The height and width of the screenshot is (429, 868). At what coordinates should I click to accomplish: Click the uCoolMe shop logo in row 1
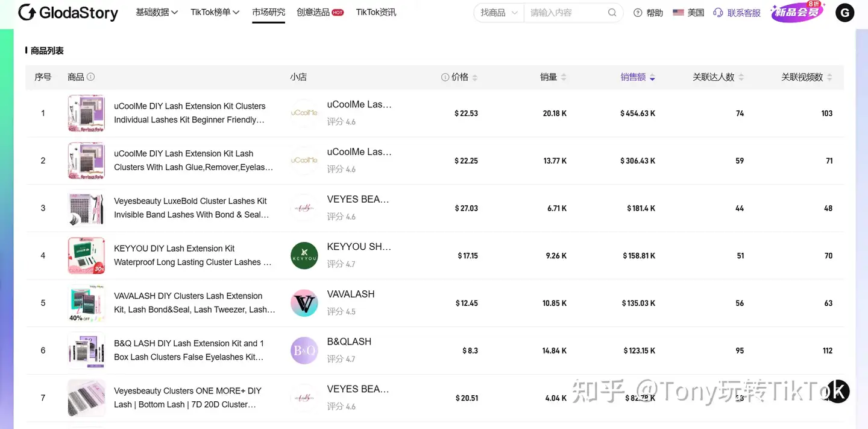[x=304, y=113]
